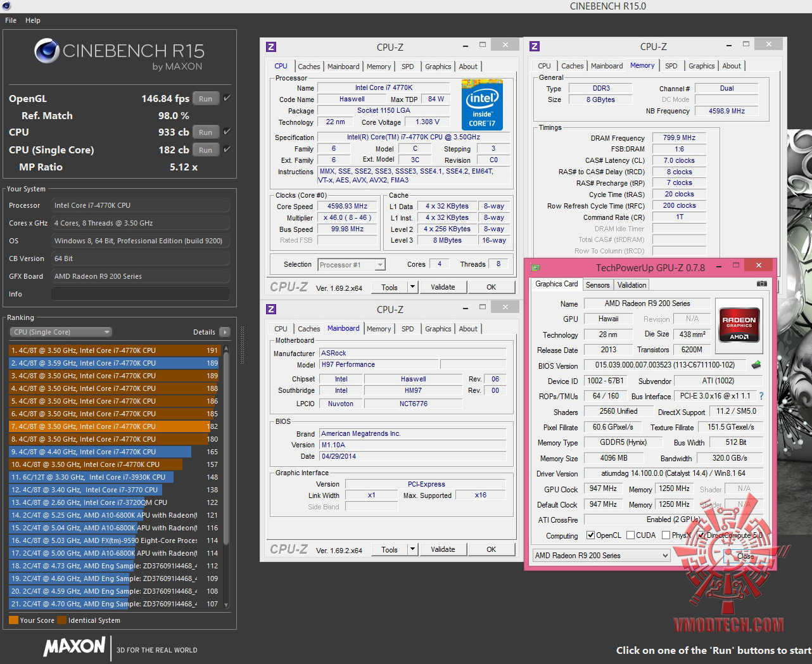812x664 pixels.
Task: Select ranking row 11 Intel Core i7-3930K
Action: [x=114, y=477]
